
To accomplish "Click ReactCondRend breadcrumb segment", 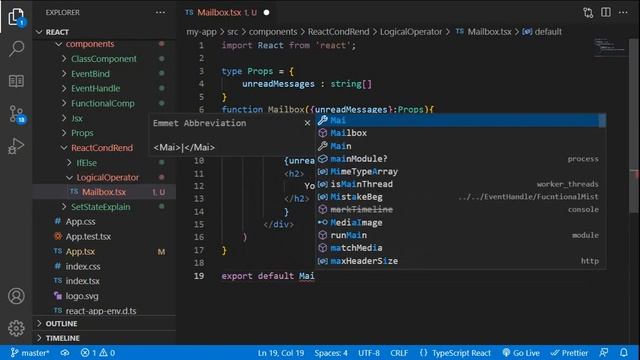I will pos(338,32).
